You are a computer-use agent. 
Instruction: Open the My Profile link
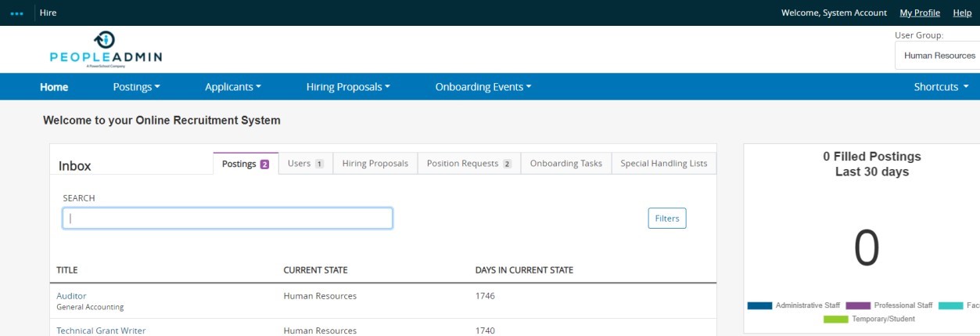[x=919, y=13]
